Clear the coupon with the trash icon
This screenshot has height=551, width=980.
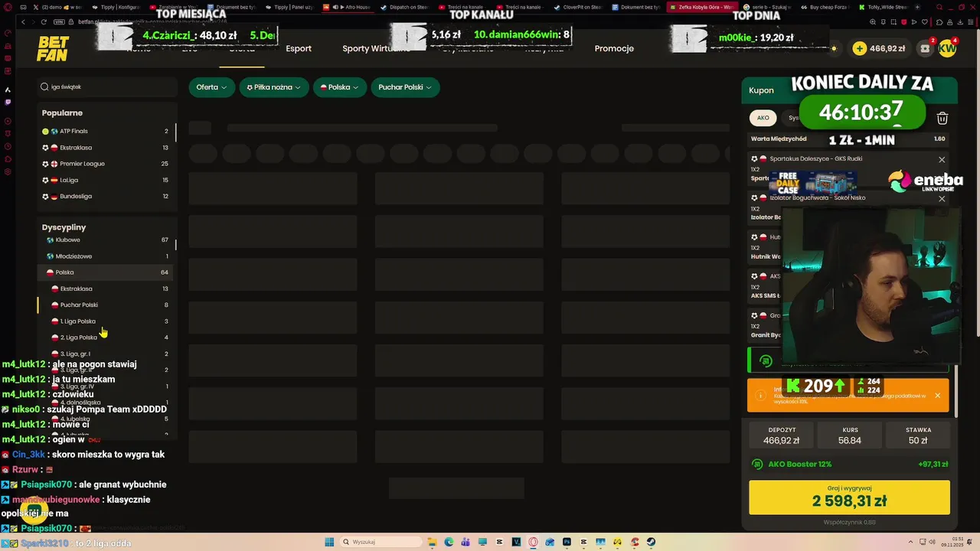[x=942, y=118]
